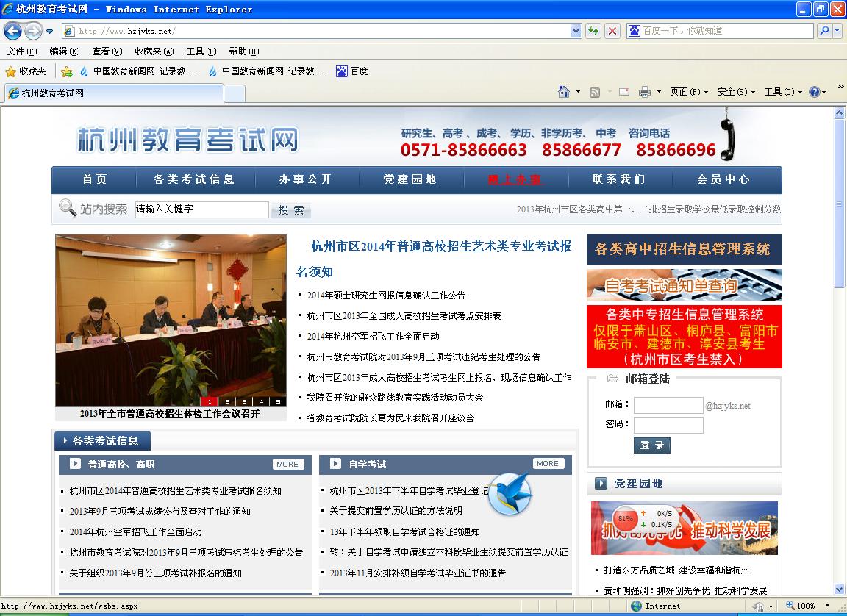Click the 登录 mailbox login button
This screenshot has height=616, width=847.
tap(651, 445)
